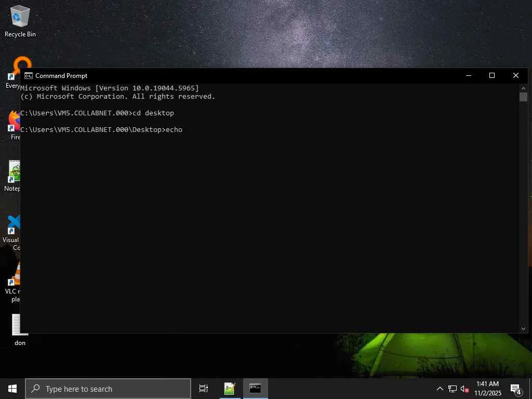Launch the Visual Studio Code shortcut
The height and width of the screenshot is (399, 532).
[11, 233]
